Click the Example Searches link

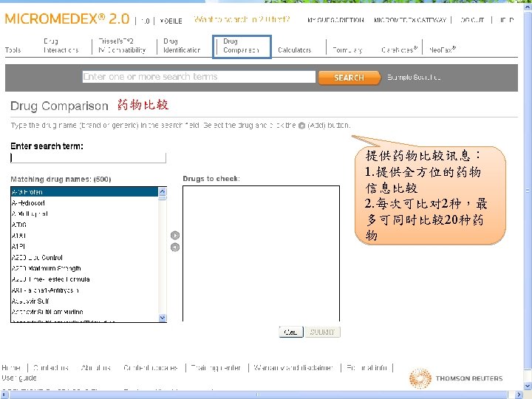414,78
